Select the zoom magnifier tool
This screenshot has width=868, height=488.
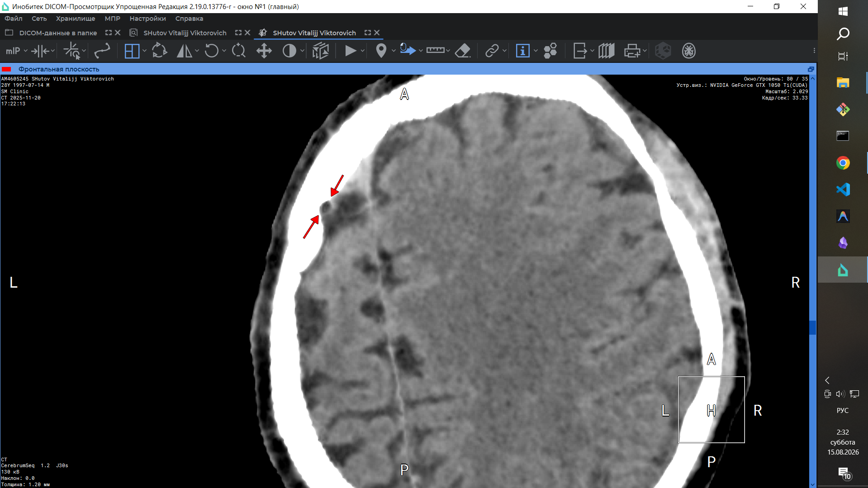coord(238,51)
